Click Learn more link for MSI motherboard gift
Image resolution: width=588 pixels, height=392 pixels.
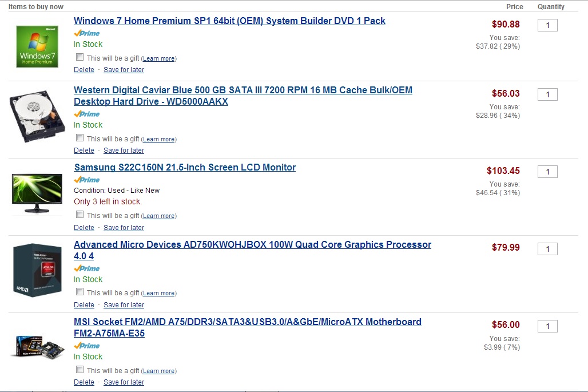(x=159, y=371)
